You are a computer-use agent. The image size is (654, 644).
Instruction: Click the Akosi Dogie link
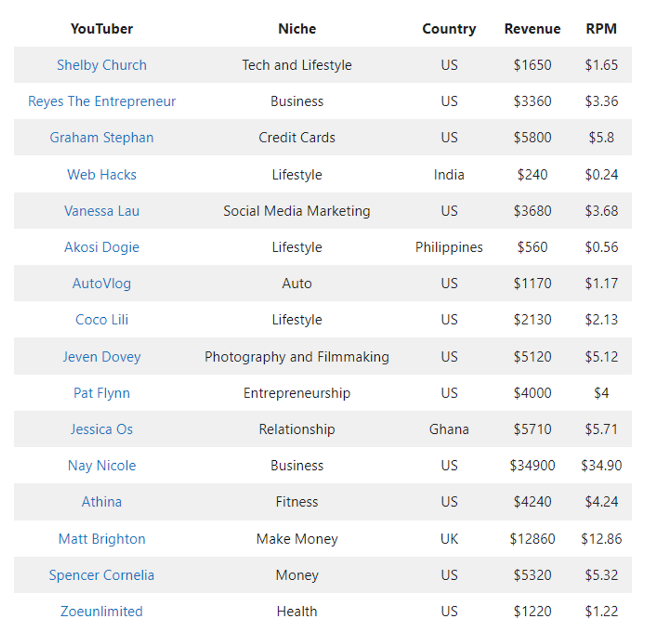click(x=101, y=247)
